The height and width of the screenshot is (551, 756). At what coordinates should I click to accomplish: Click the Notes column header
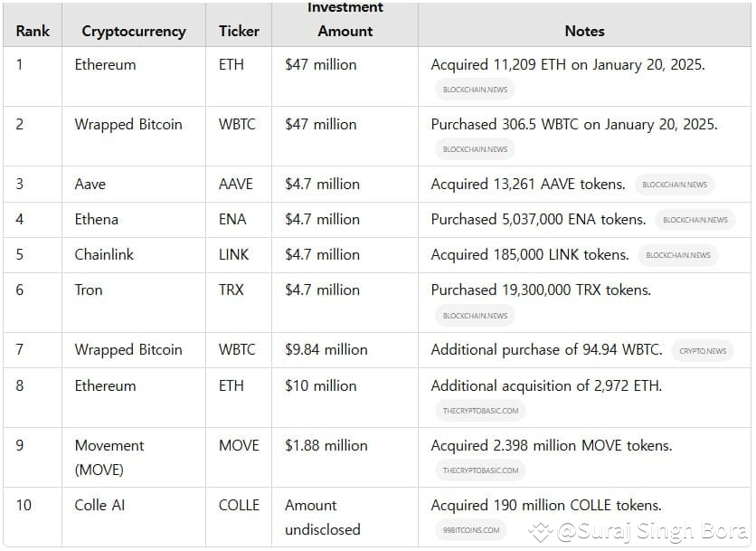tap(584, 31)
